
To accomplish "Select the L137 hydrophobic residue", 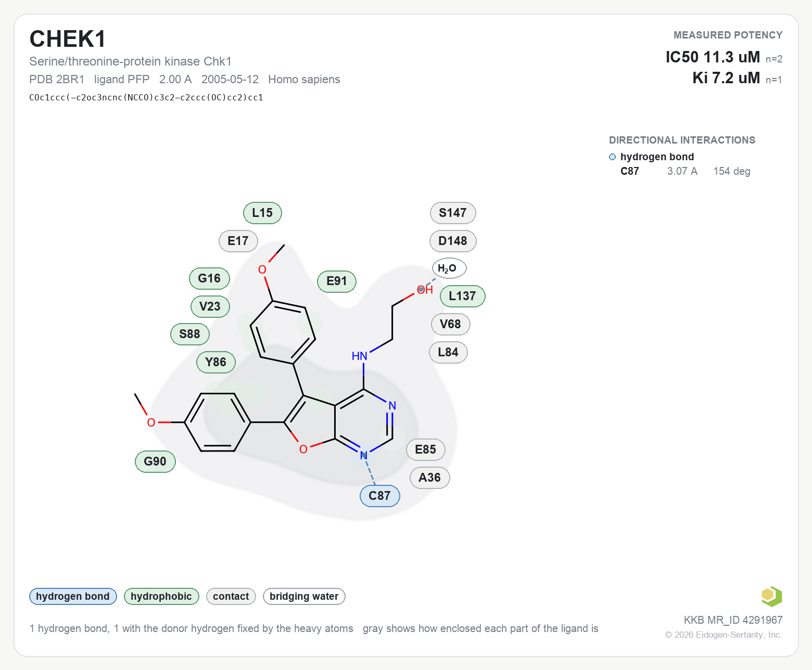I will 463,296.
